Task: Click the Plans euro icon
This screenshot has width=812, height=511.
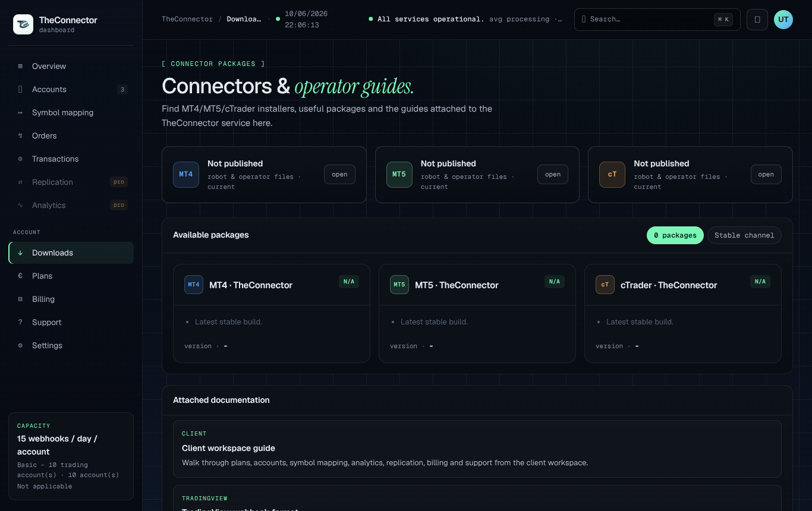Action: 20,276
